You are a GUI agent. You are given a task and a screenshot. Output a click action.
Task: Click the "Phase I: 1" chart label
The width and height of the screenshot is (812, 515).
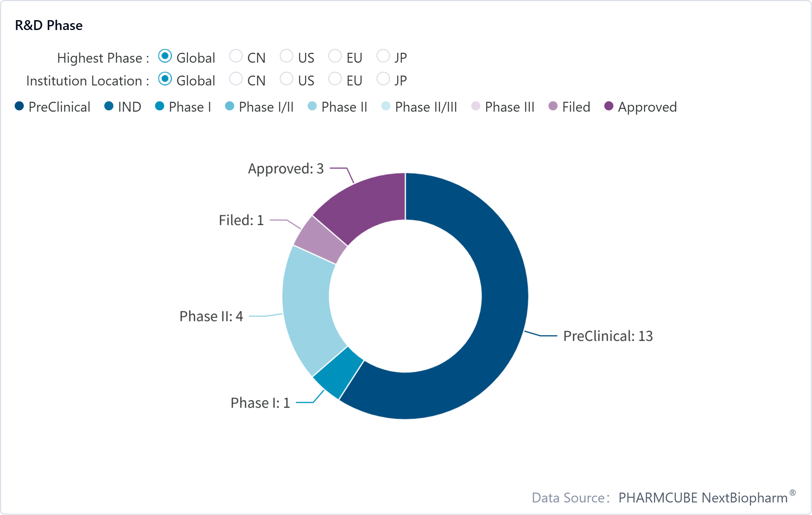(x=260, y=403)
